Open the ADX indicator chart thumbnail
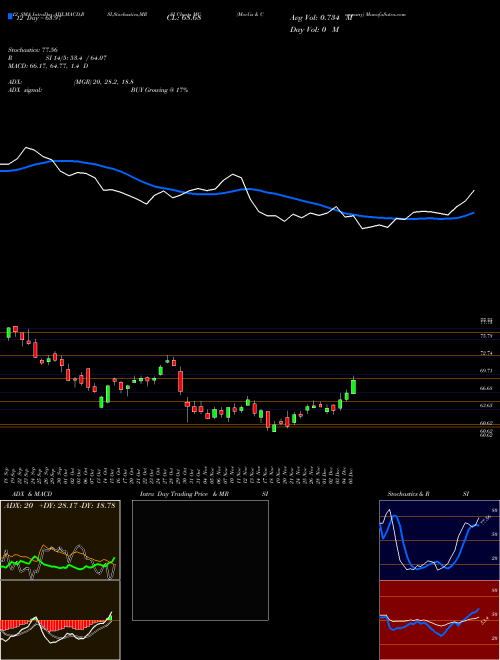This screenshot has width=500, height=660. 60,540
